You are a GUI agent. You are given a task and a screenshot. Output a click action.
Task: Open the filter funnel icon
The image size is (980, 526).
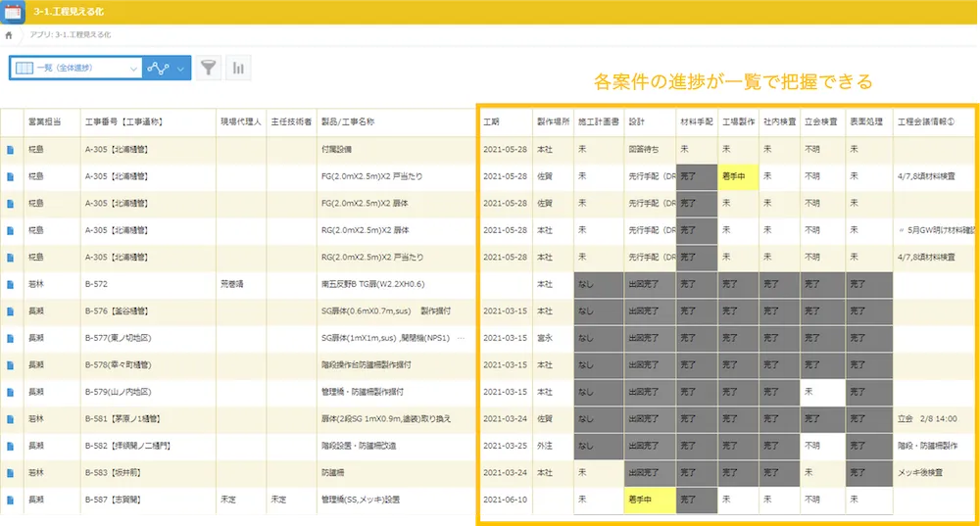[x=209, y=68]
